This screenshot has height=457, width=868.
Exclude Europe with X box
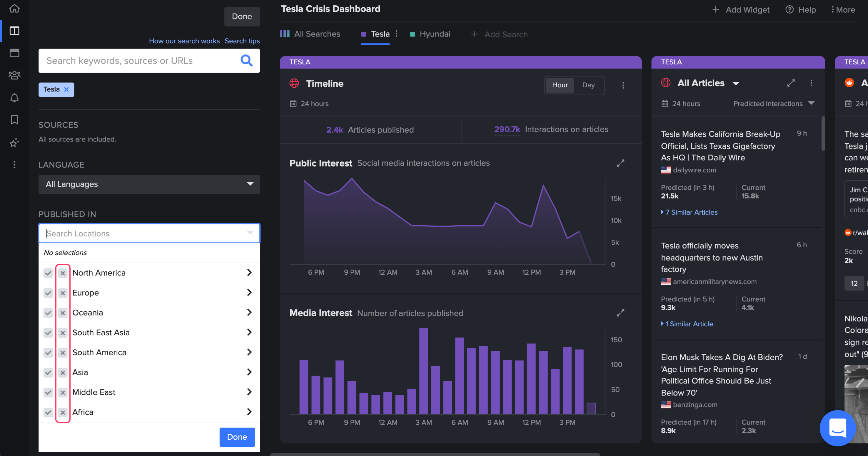(x=63, y=293)
